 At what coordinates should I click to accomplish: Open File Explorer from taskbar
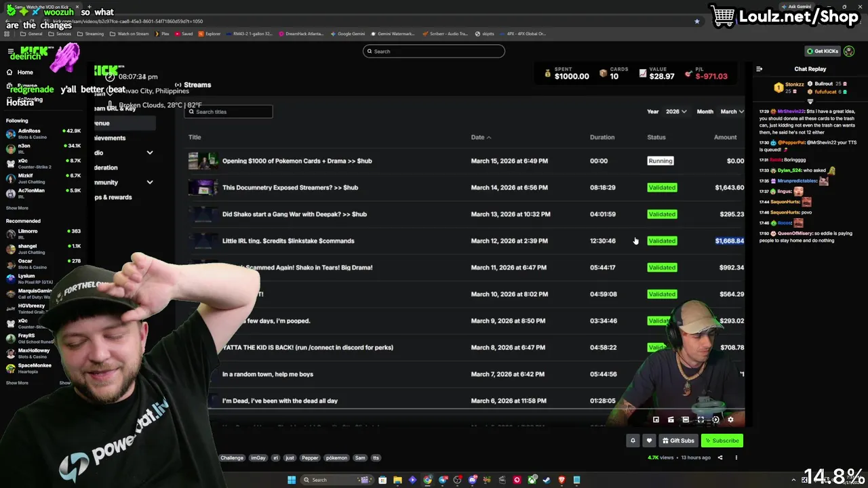pos(397,480)
